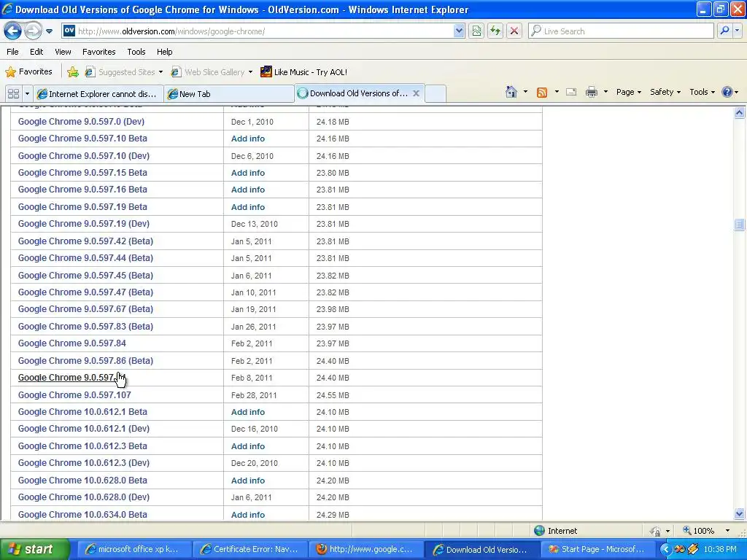Image resolution: width=747 pixels, height=560 pixels.
Task: Click the scrollbar down arrow
Action: [740, 513]
